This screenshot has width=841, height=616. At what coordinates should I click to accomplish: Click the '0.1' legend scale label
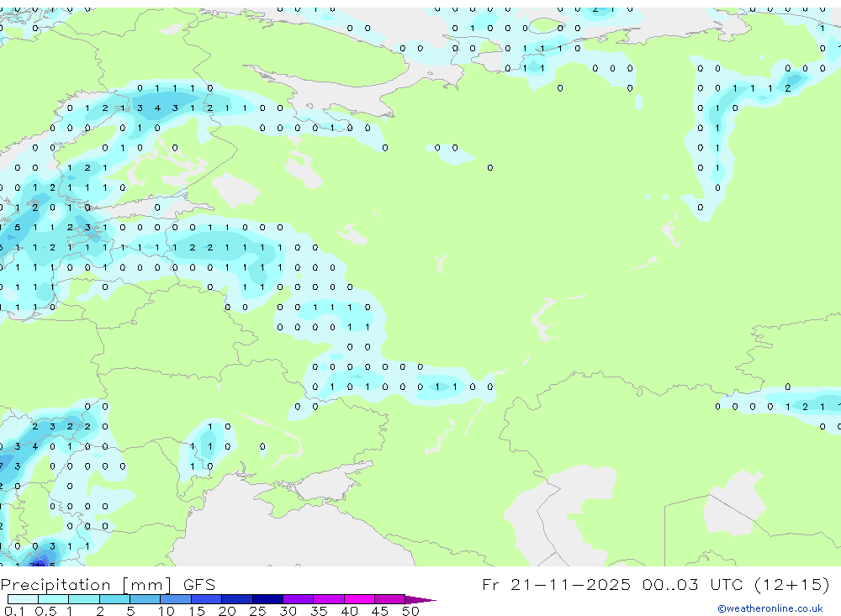[14, 611]
